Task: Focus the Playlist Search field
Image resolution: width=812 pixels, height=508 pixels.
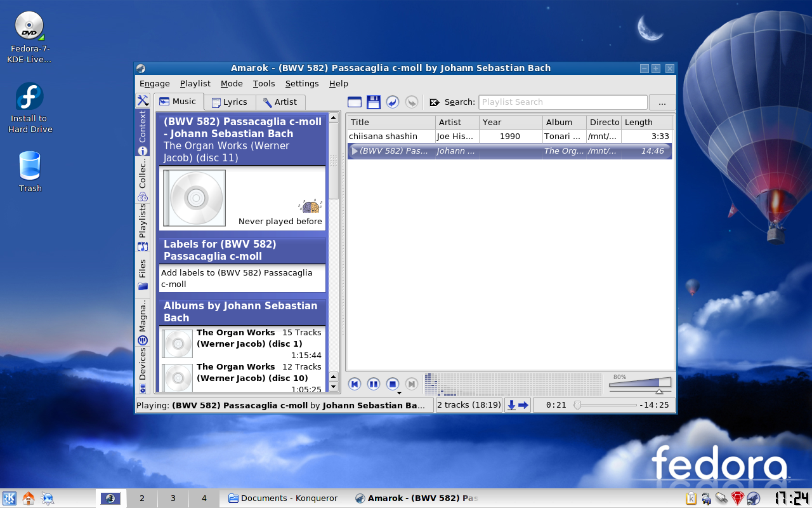Action: [563, 102]
